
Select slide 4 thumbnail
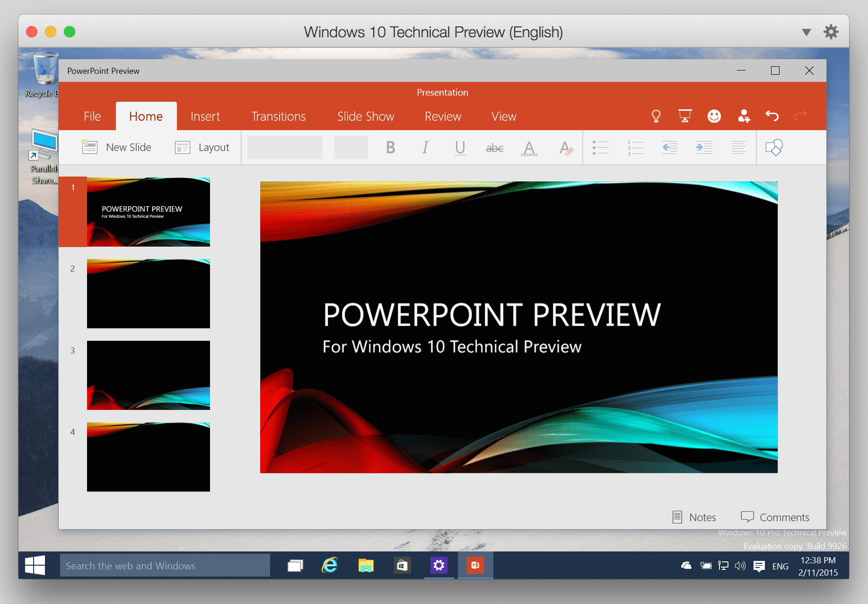click(x=149, y=457)
